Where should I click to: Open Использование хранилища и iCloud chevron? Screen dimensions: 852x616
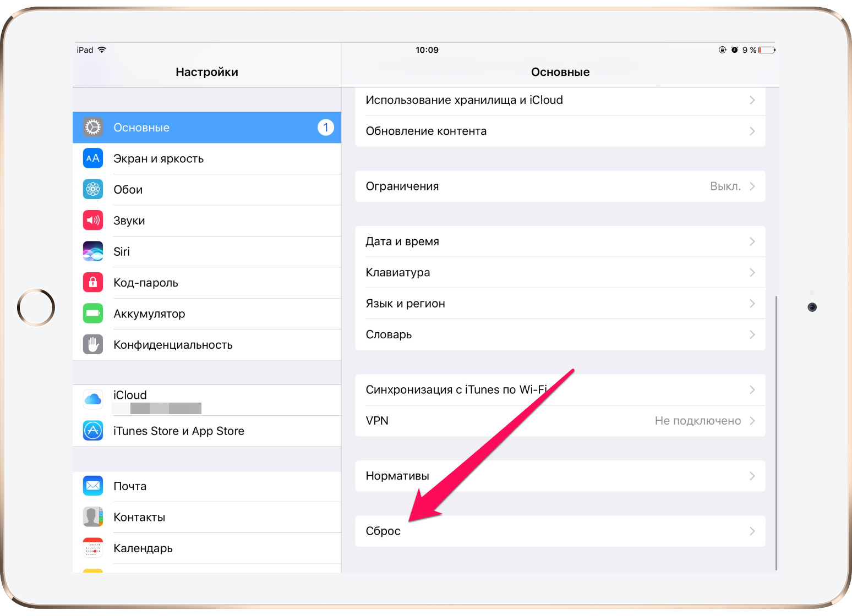pos(752,100)
